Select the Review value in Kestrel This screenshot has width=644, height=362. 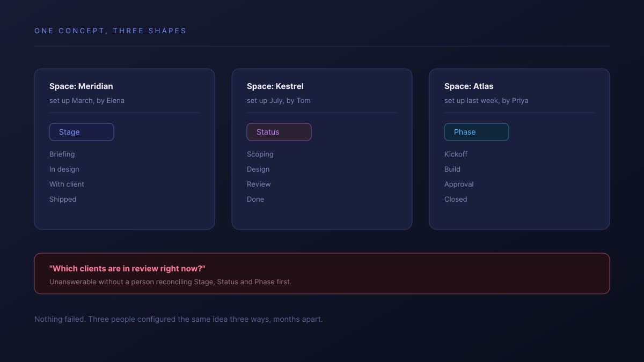pyautogui.click(x=259, y=184)
